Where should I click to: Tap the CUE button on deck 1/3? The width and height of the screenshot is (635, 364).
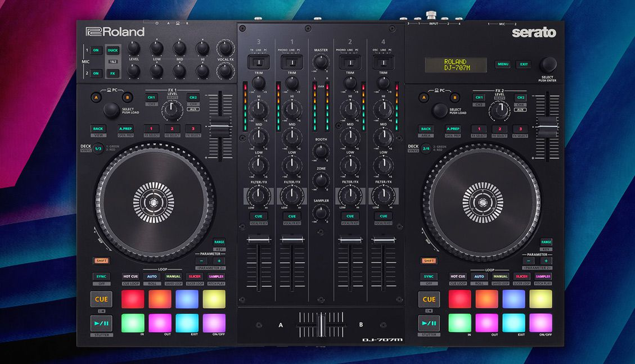(101, 299)
